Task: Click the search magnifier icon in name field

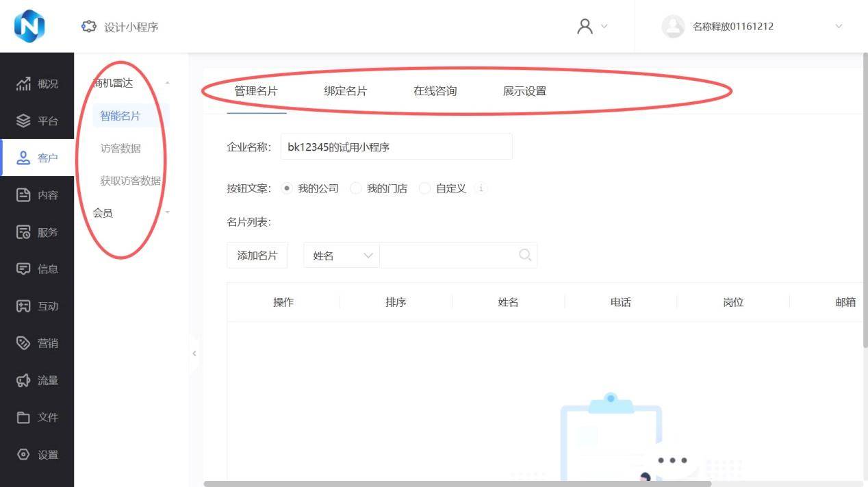Action: (x=525, y=255)
